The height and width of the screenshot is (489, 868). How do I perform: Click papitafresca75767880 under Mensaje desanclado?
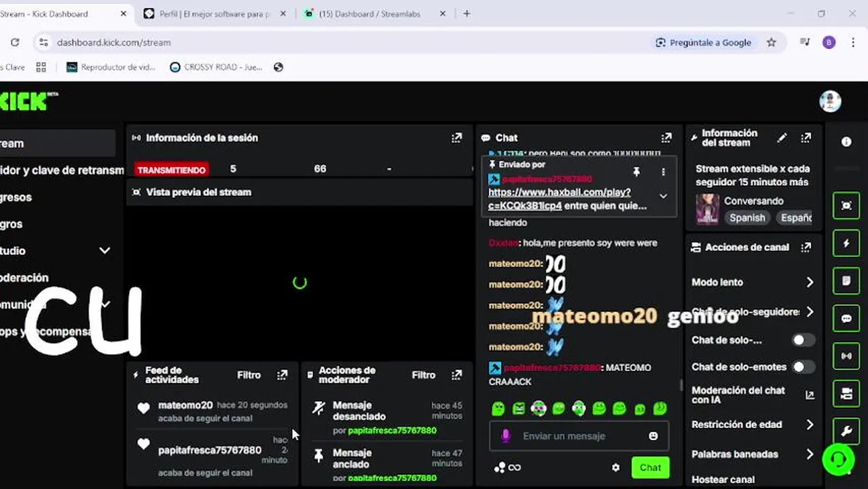coord(392,431)
